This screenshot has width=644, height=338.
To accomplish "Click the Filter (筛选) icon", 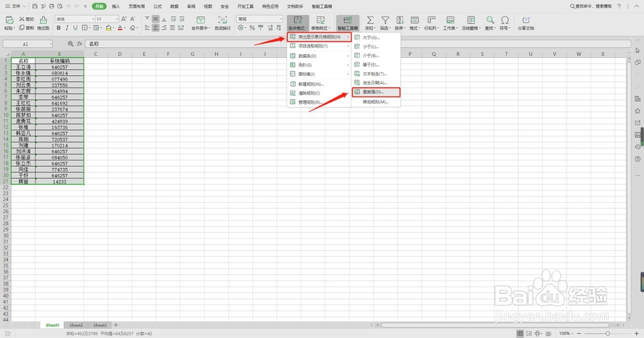I will pyautogui.click(x=385, y=20).
